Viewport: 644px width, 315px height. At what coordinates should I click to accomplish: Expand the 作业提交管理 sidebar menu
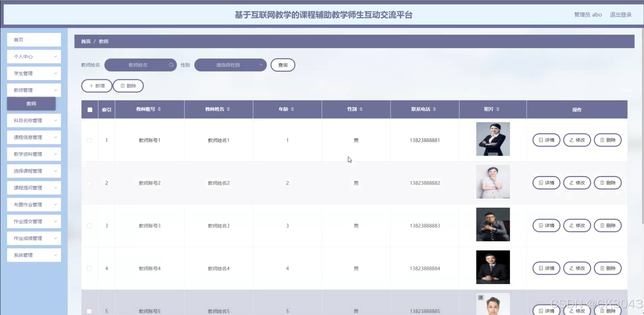point(34,221)
